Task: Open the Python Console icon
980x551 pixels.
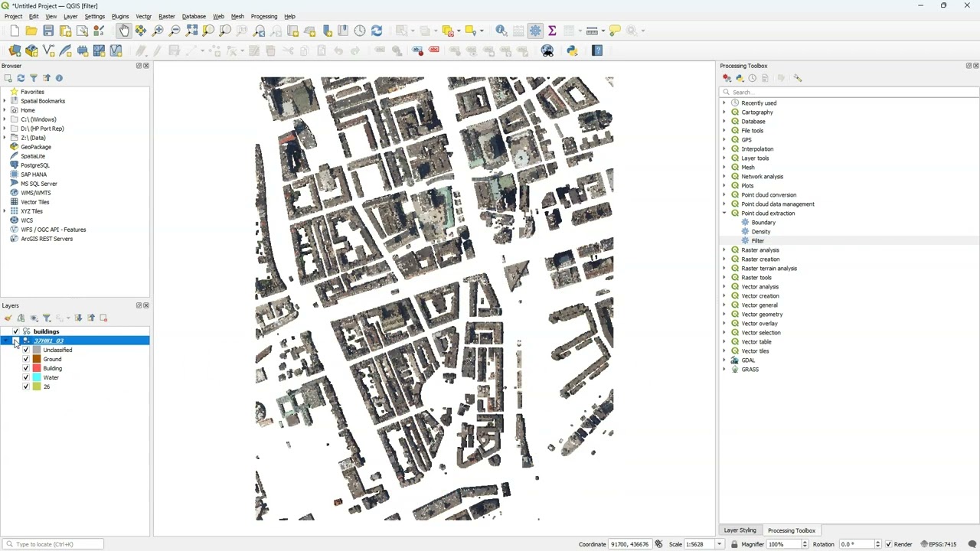Action: (572, 51)
